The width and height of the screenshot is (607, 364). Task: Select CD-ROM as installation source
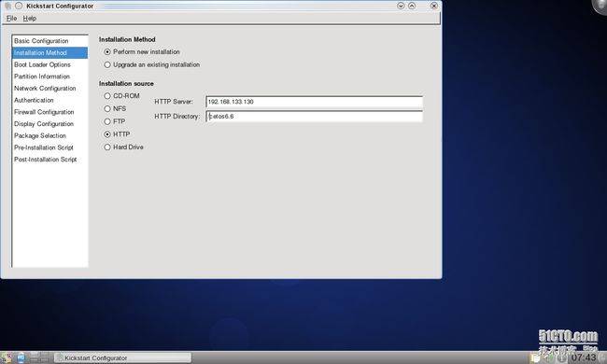[x=121, y=95]
